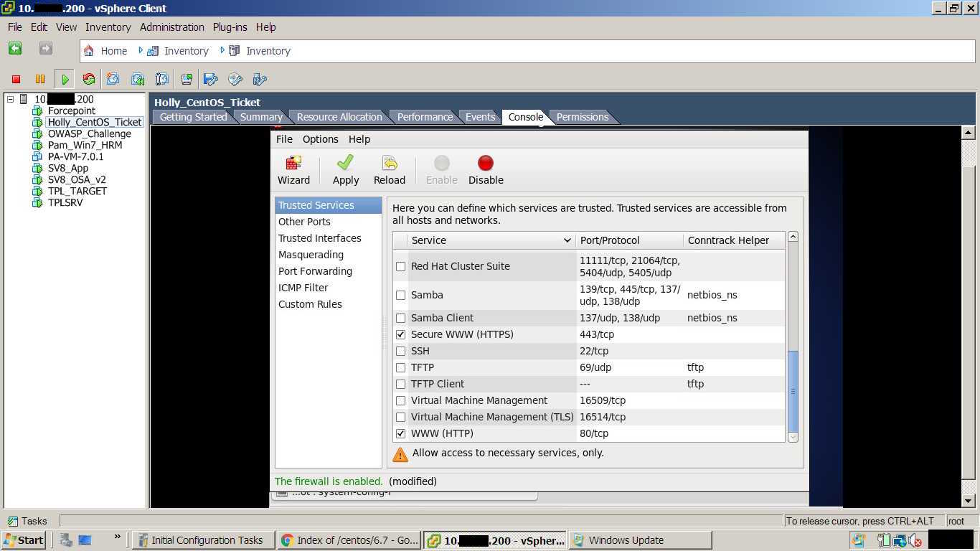Click the grey forward navigation arrow

pyautogui.click(x=46, y=49)
